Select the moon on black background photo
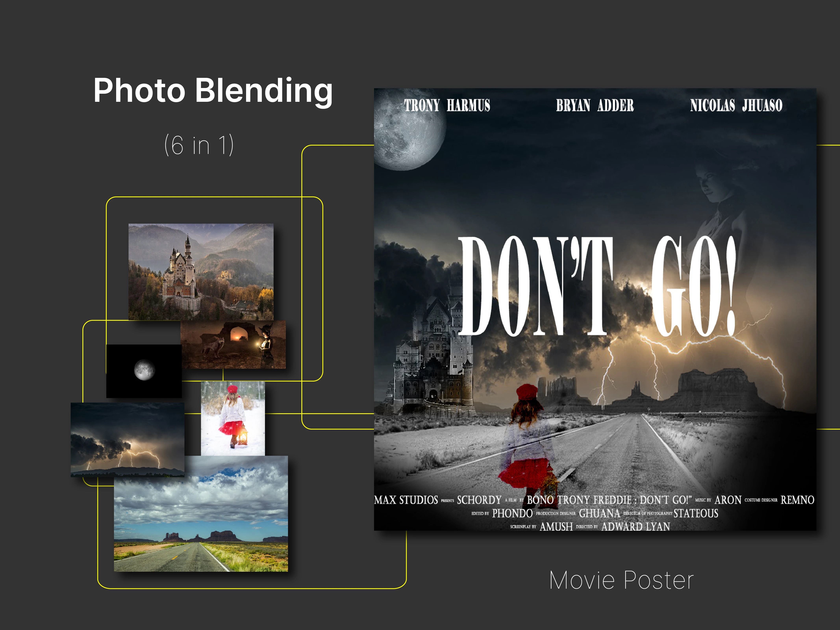The height and width of the screenshot is (630, 840). click(x=144, y=371)
